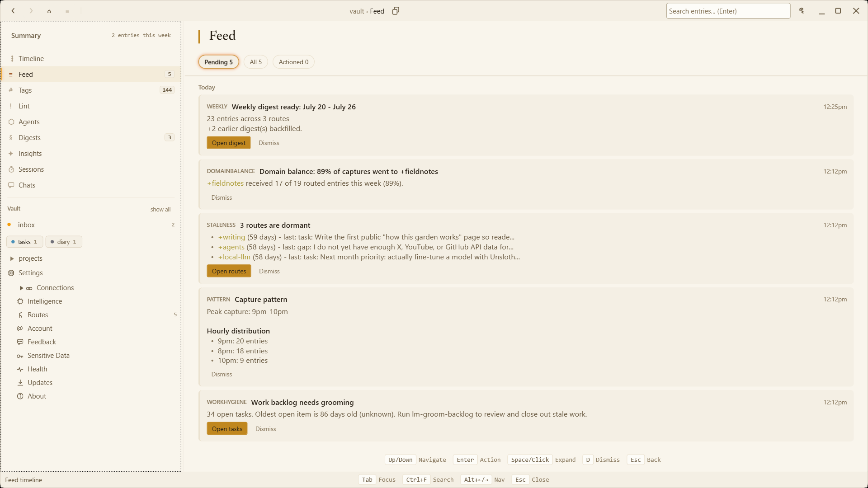
Task: Open the Feed sidebar item
Action: pyautogui.click(x=91, y=75)
